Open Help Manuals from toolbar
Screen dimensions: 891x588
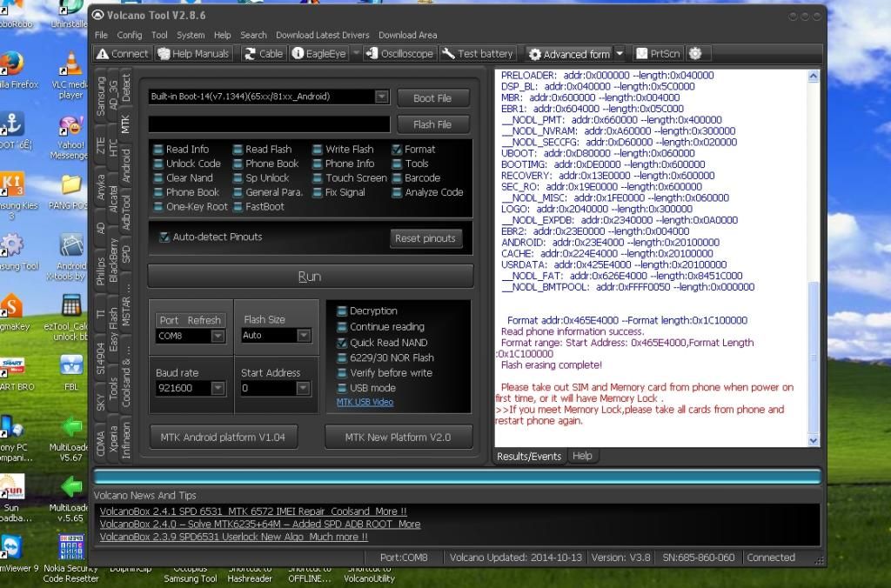coord(193,54)
